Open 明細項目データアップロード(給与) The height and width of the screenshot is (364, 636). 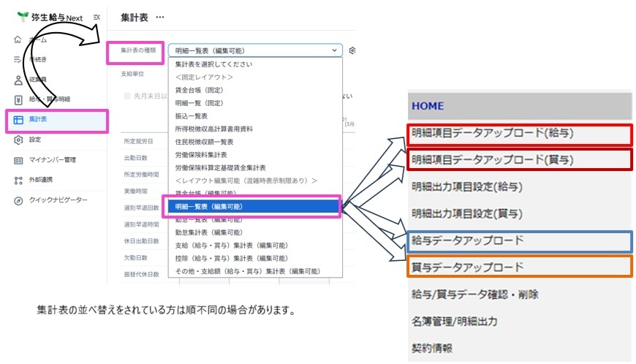[493, 133]
